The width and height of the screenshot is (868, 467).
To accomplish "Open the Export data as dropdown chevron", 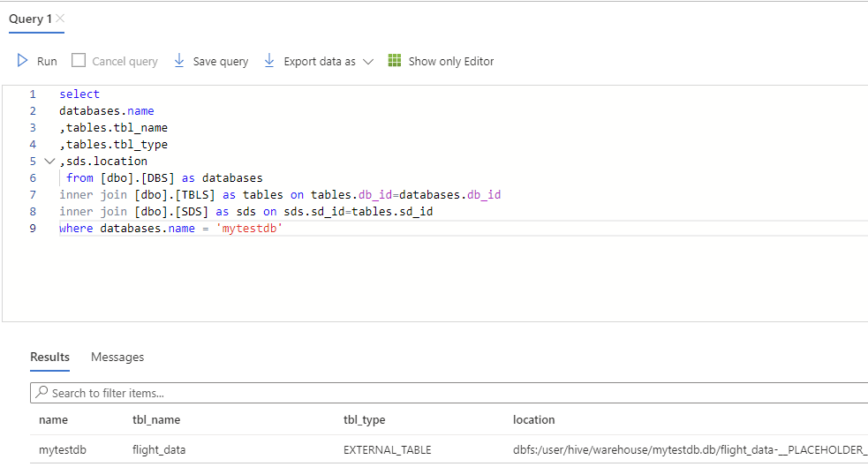I will point(368,62).
